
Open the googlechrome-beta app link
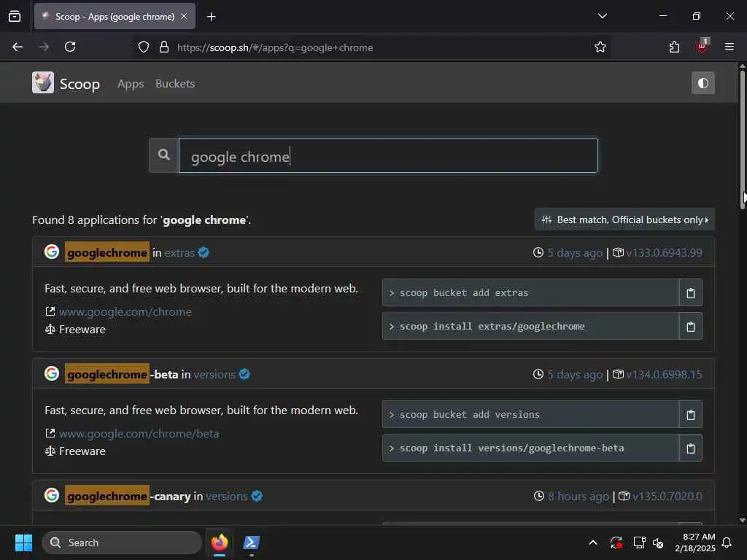[x=122, y=374]
